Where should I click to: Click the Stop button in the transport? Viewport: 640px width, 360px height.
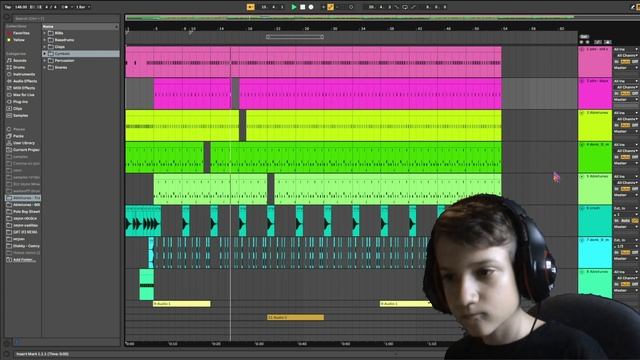302,7
